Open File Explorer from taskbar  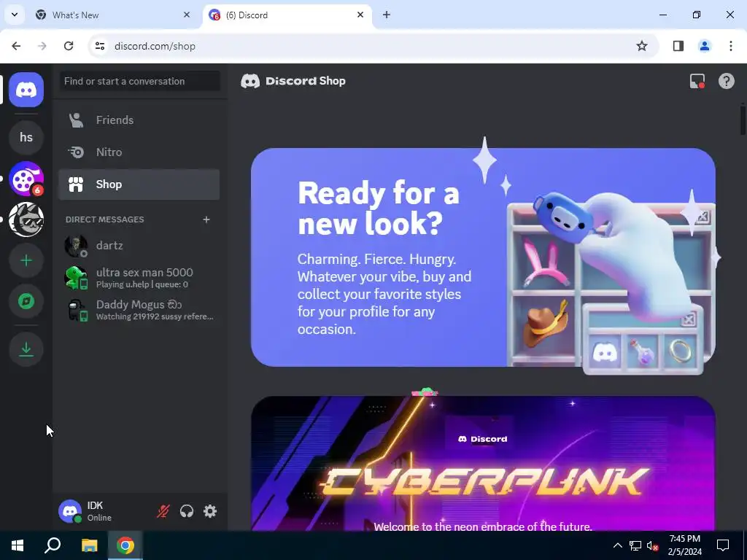[89, 545]
